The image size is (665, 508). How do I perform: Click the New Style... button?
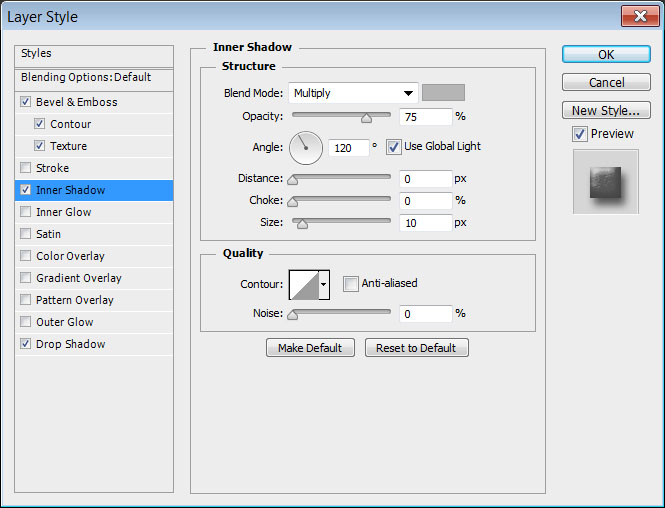pos(606,111)
